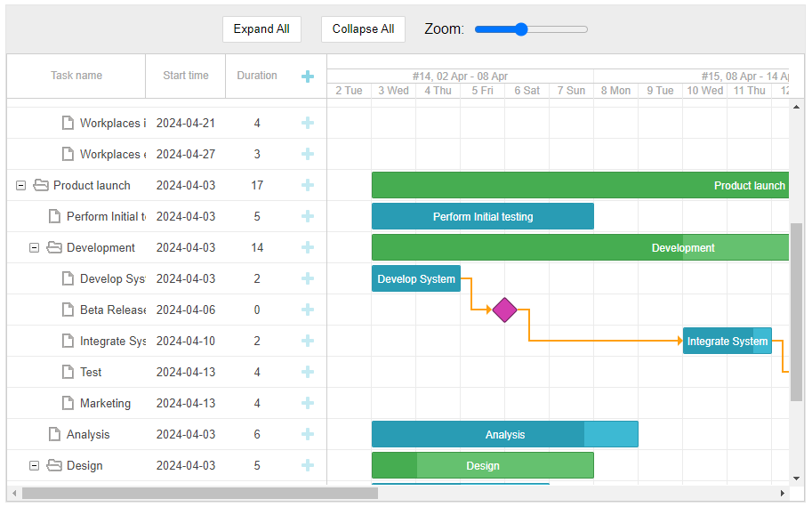The height and width of the screenshot is (507, 812).
Task: Sort by the Task name column header
Action: click(x=76, y=76)
